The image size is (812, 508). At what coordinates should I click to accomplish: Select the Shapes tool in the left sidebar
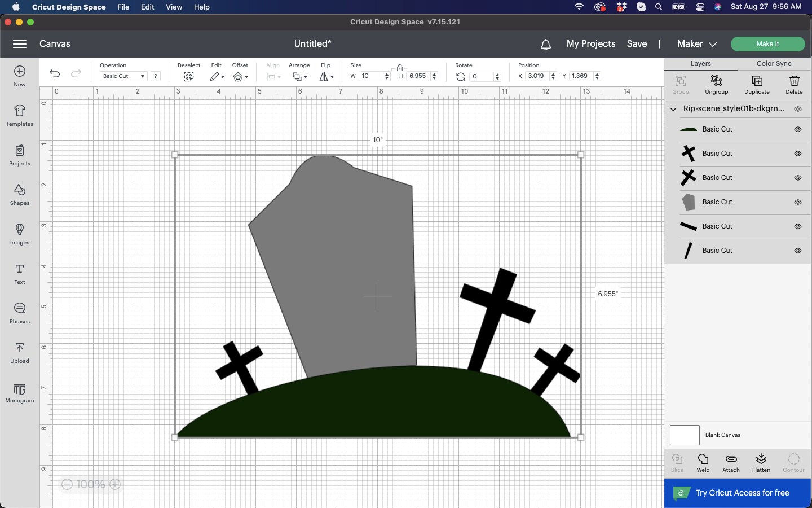point(19,195)
